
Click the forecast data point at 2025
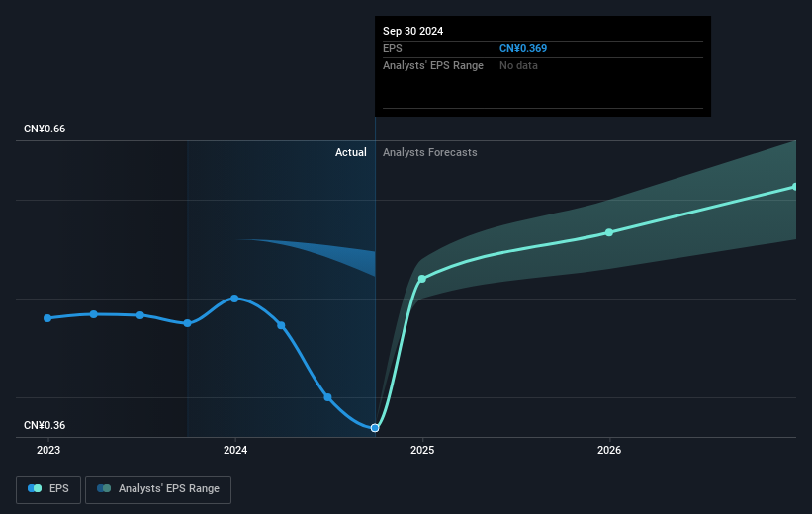(422, 279)
